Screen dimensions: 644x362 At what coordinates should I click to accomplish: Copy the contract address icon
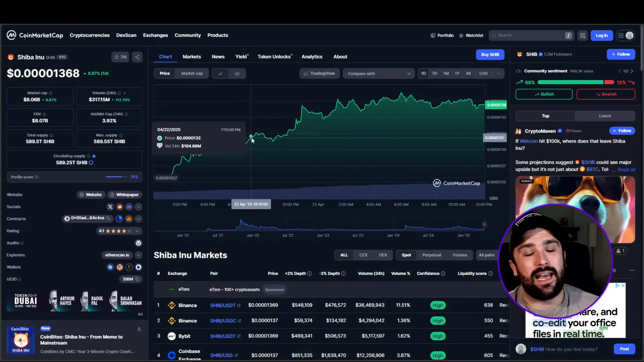click(x=108, y=218)
